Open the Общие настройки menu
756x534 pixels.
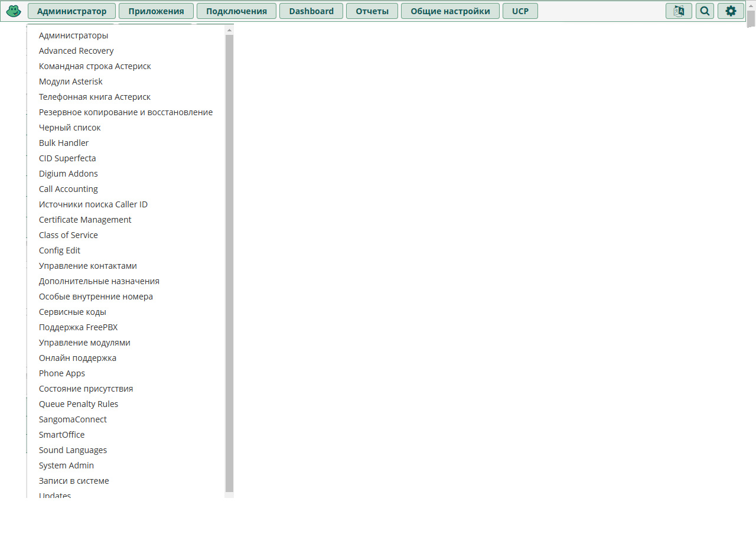pyautogui.click(x=450, y=11)
